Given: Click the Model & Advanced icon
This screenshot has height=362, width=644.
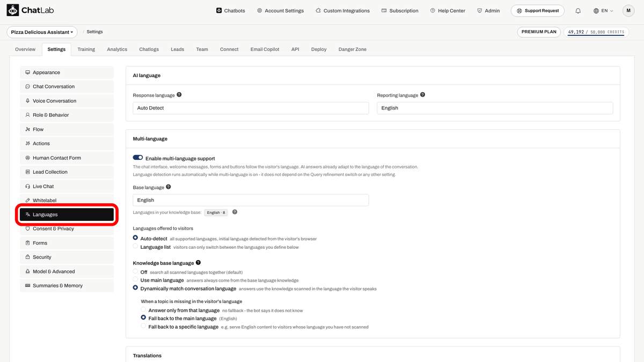Looking at the screenshot, I should 27,271.
